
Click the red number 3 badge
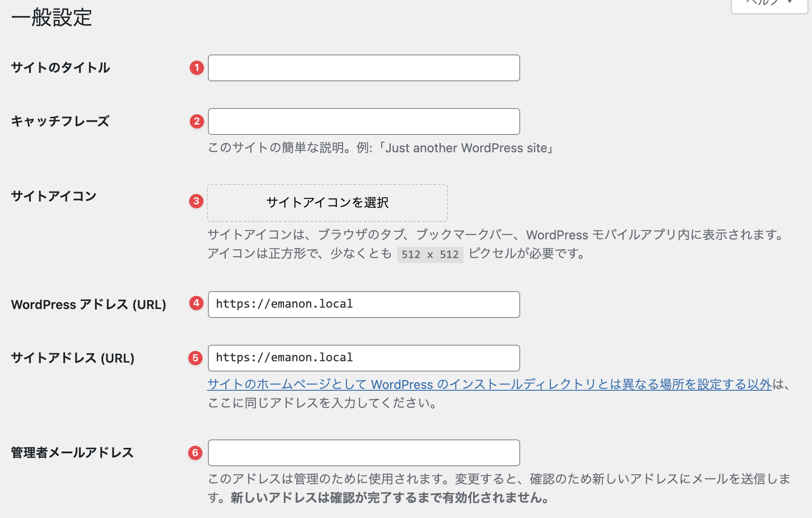click(x=196, y=201)
